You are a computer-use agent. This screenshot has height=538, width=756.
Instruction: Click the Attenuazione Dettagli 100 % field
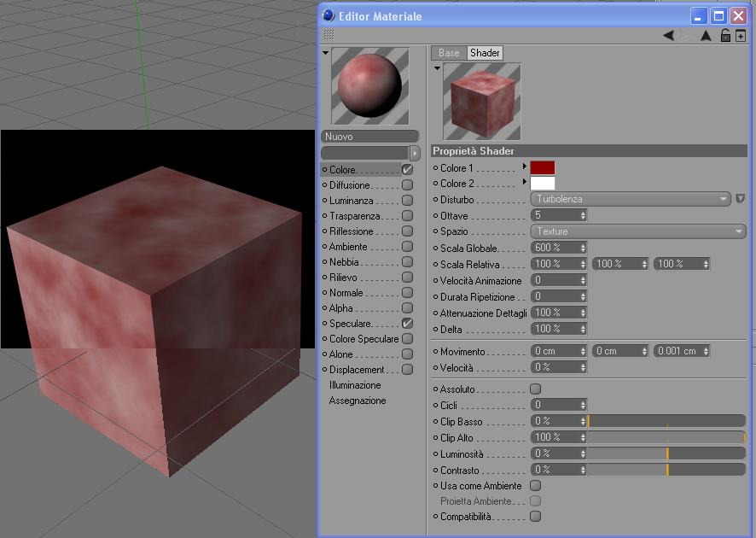tap(558, 313)
